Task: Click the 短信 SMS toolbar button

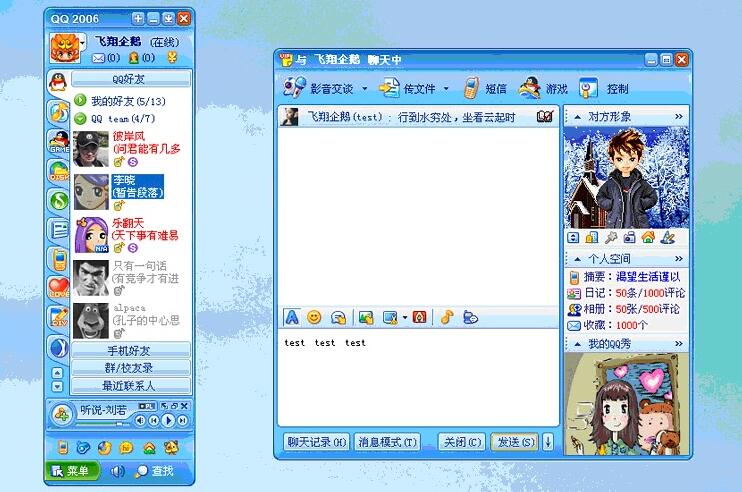Action: click(x=485, y=88)
